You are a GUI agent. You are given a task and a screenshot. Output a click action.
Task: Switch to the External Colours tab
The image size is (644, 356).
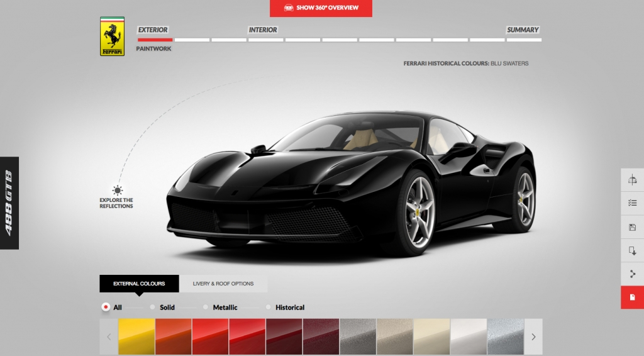click(139, 284)
